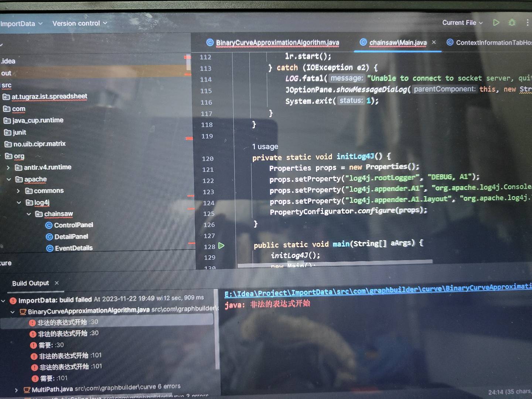Viewport: 532px width, 399px height.
Task: Open the Current File run configuration dropdown
Action: pos(463,23)
